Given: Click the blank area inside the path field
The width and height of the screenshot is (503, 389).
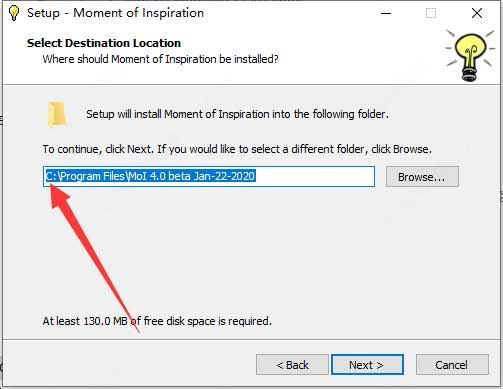Looking at the screenshot, I should point(315,176).
